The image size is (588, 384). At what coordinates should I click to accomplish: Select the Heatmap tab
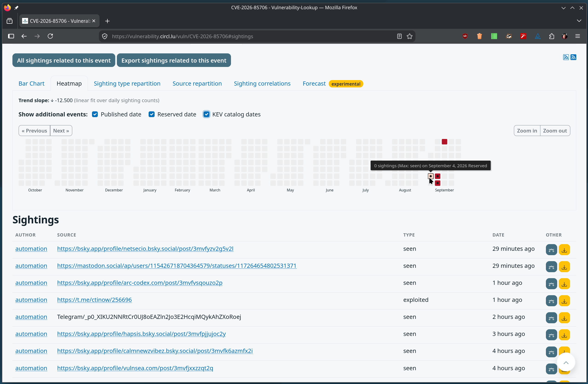point(69,84)
